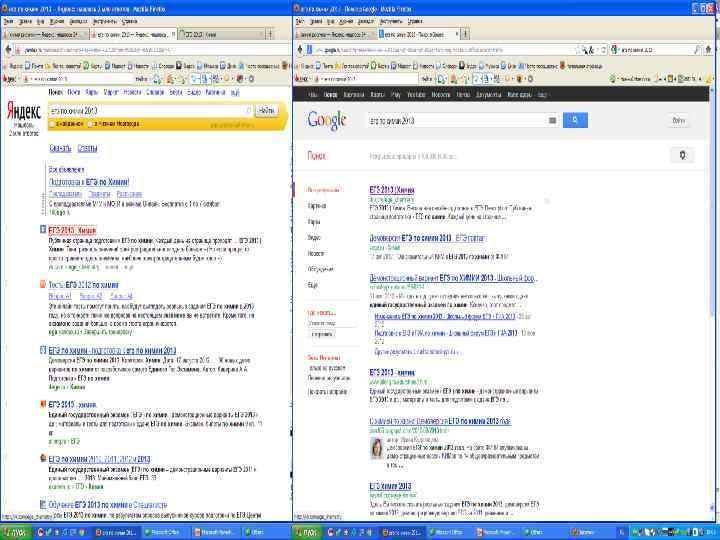Open new tab in left Firefox window

coord(270,34)
